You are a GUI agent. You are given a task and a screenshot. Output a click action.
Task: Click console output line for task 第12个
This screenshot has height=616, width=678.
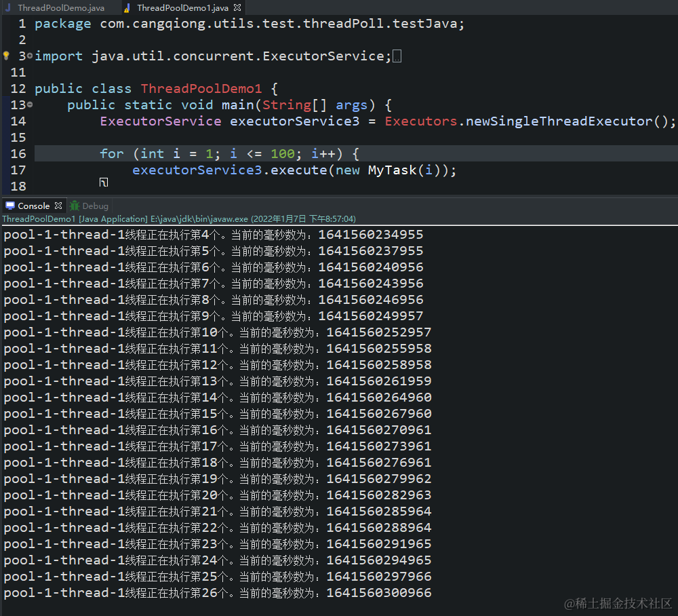218,365
